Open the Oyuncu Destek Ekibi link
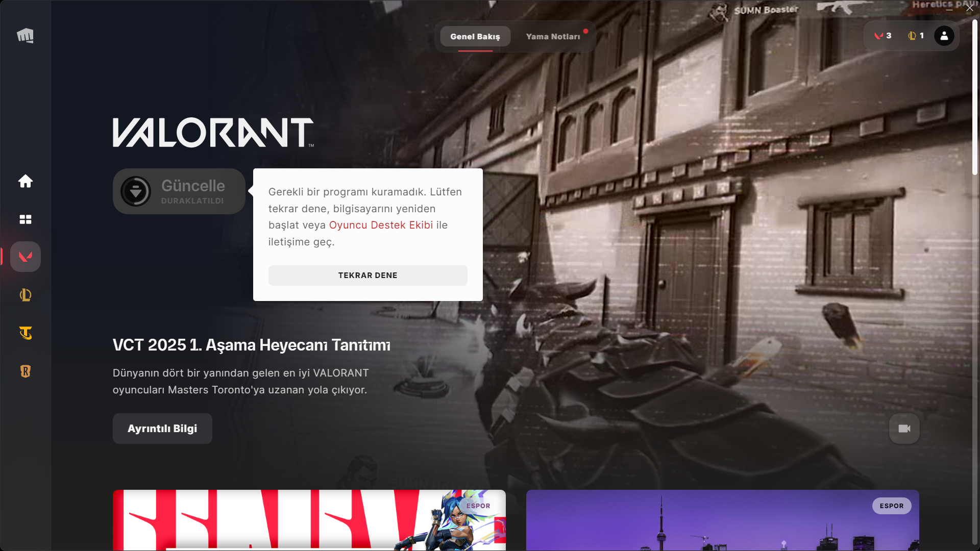980x551 pixels. coord(381,225)
